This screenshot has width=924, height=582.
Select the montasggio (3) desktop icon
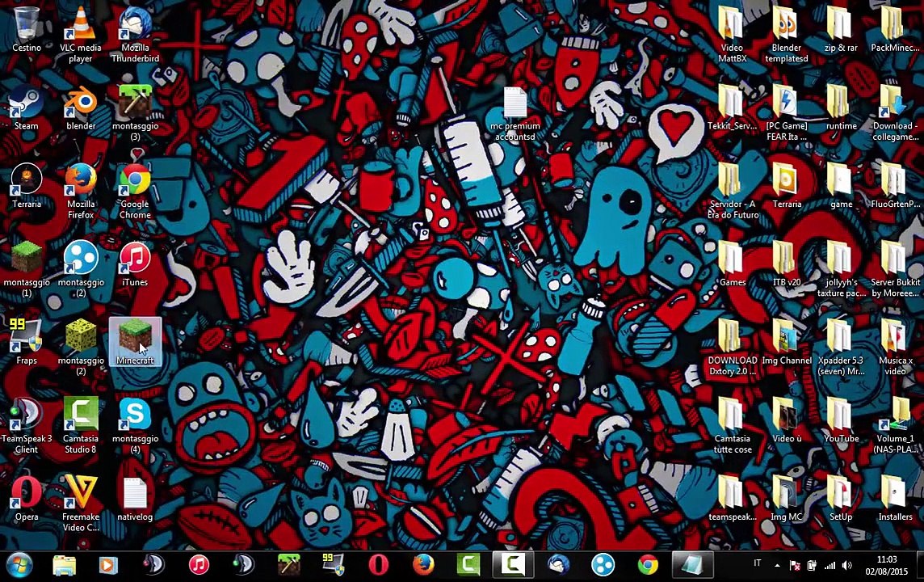click(x=135, y=112)
